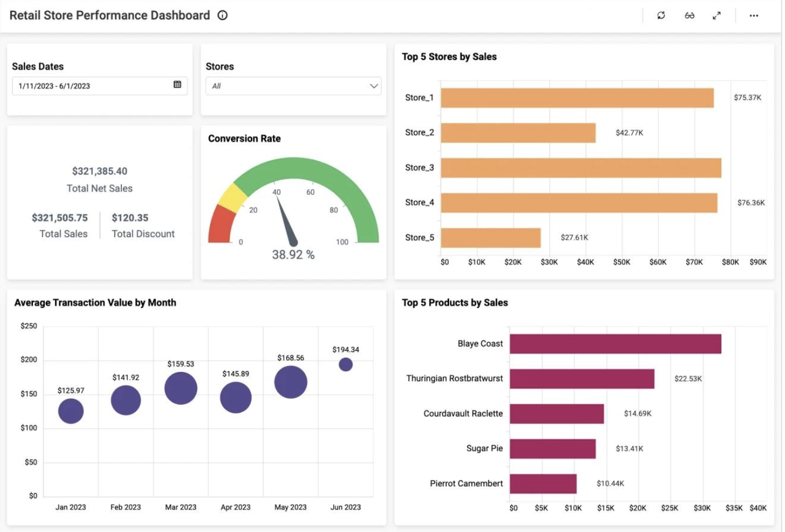Click the Sales Dates date range field
This screenshot has width=785, height=532.
click(x=82, y=86)
